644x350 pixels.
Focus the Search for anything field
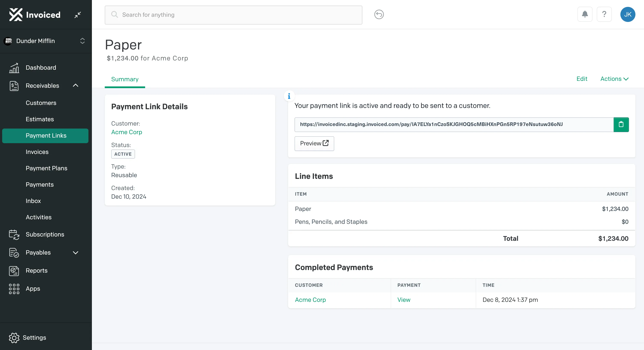point(233,15)
